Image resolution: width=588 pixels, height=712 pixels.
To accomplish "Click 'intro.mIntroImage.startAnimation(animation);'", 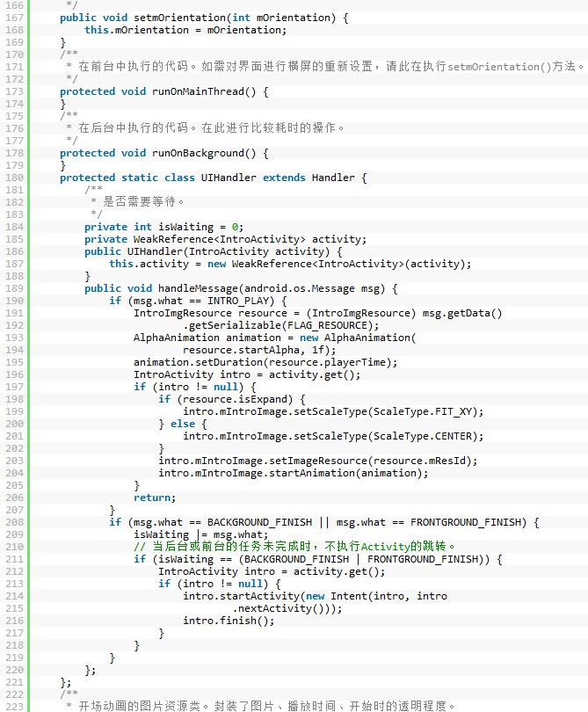I will (293, 473).
